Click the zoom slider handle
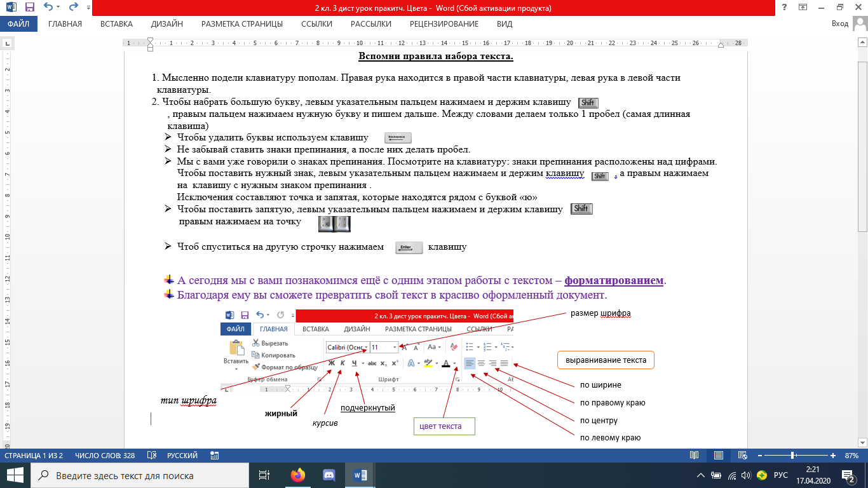This screenshot has width=868, height=488. tap(793, 456)
